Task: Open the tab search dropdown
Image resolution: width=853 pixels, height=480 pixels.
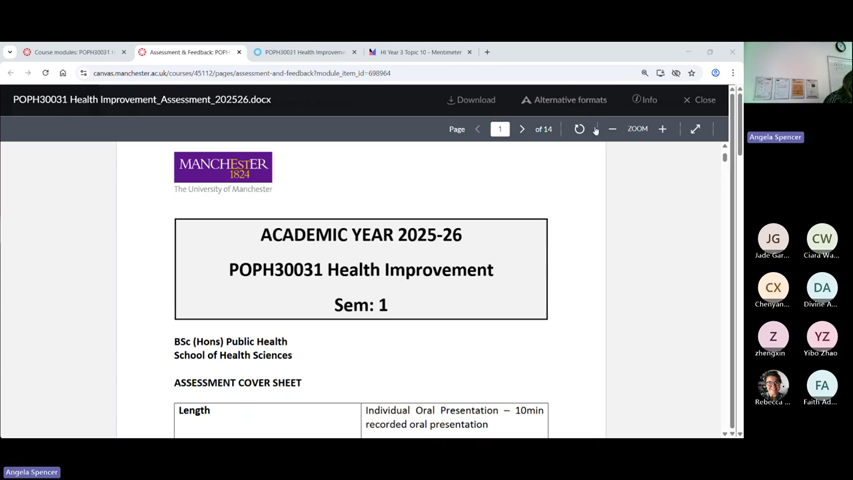Action: point(10,52)
